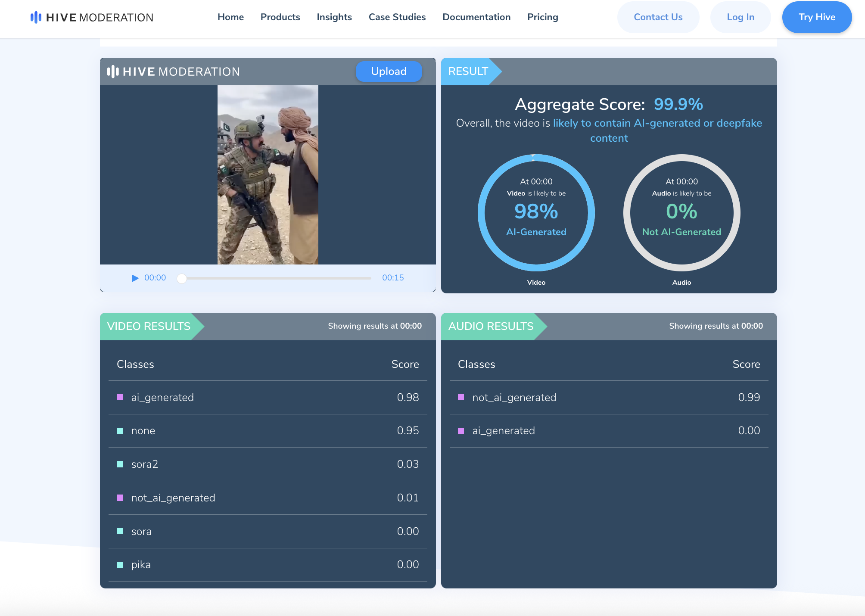Click purple swatch beside audio not_ai_generated
The image size is (865, 616).
coord(461,397)
